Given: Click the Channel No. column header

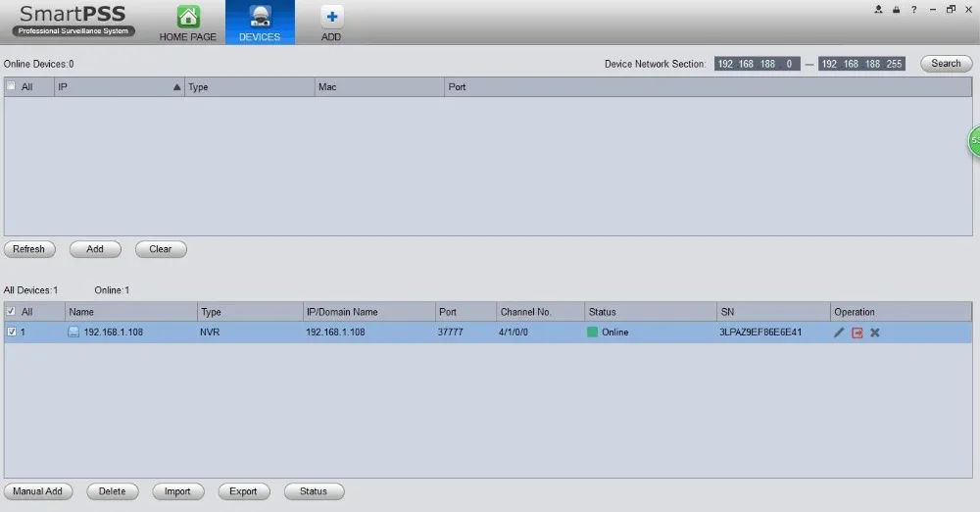Looking at the screenshot, I should (x=541, y=312).
